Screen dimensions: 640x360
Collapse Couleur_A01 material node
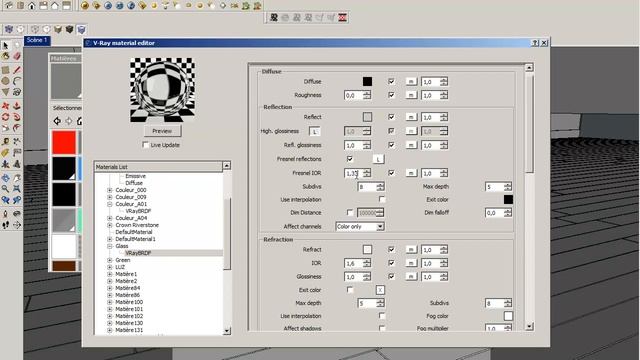(109, 204)
